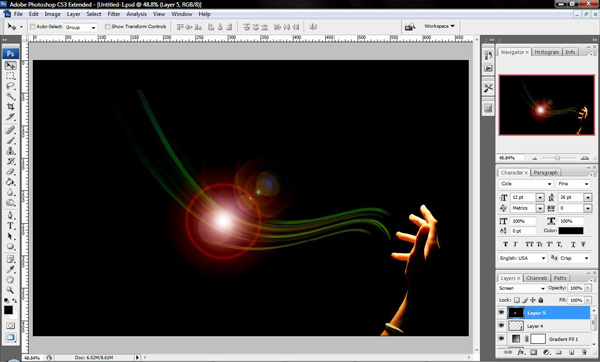Open the font style dropdown Fina
600x362 pixels.
click(573, 184)
